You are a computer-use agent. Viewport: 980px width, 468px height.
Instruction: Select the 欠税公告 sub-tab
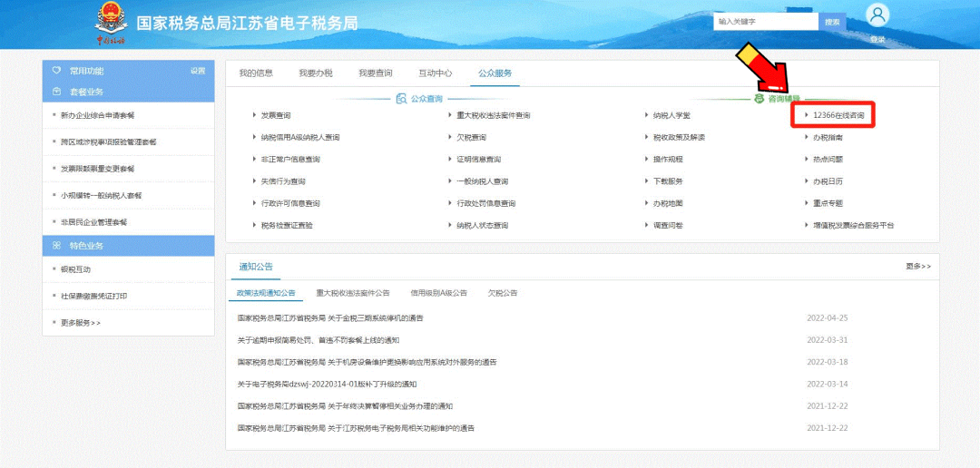(503, 293)
